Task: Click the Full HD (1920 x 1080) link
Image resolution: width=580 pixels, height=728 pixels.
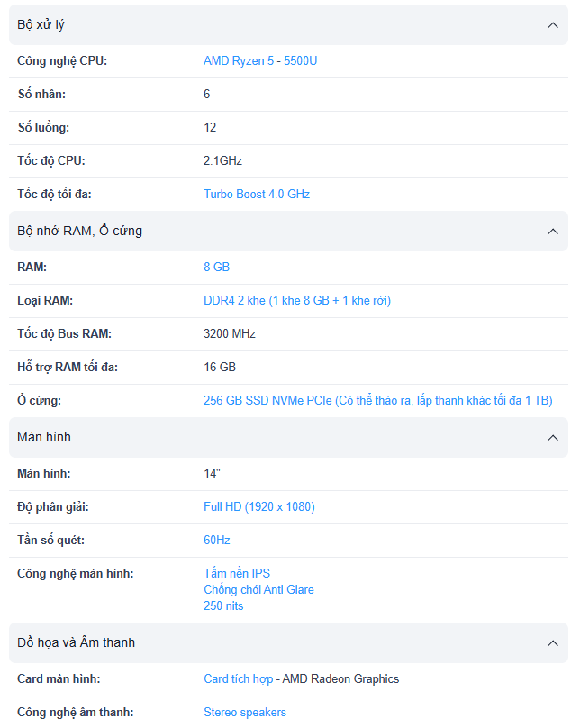Action: 259,507
